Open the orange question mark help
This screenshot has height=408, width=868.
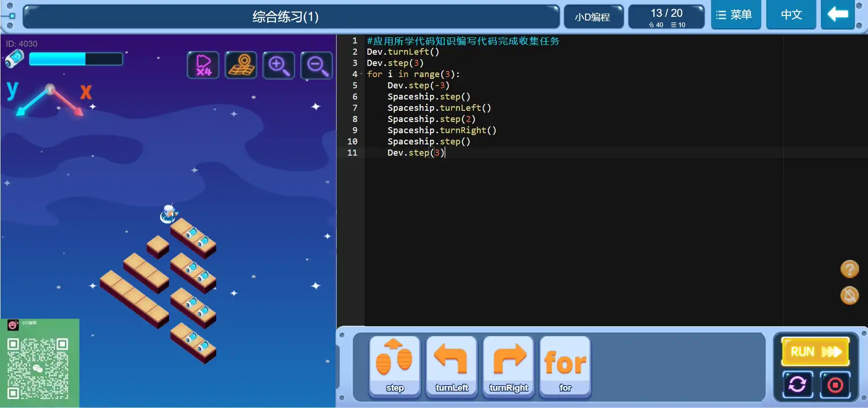(x=849, y=269)
